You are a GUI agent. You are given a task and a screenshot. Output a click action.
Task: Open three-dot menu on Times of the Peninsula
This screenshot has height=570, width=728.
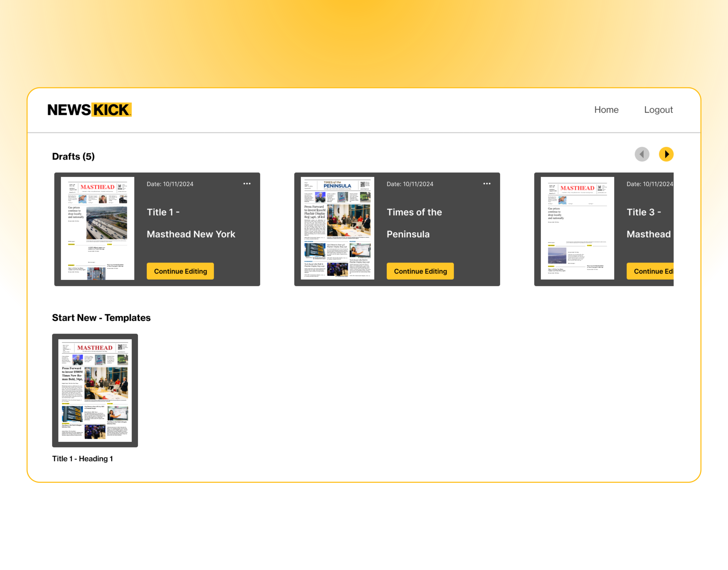(487, 183)
